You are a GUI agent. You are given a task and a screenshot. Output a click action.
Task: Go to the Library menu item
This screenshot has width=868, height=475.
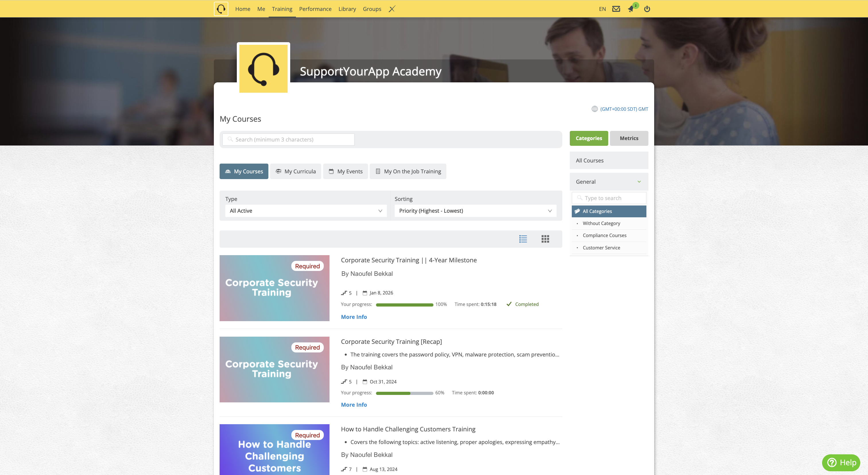(347, 9)
